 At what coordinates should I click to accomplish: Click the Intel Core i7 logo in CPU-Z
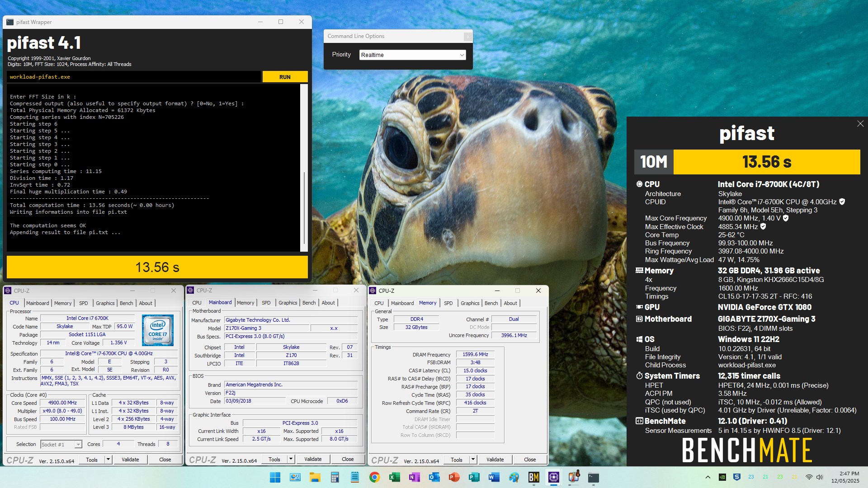[x=158, y=330]
